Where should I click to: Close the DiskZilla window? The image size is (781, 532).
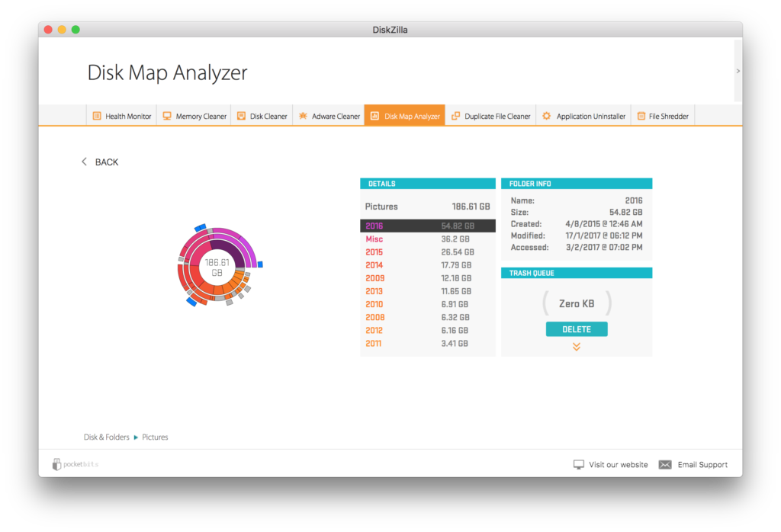point(48,30)
